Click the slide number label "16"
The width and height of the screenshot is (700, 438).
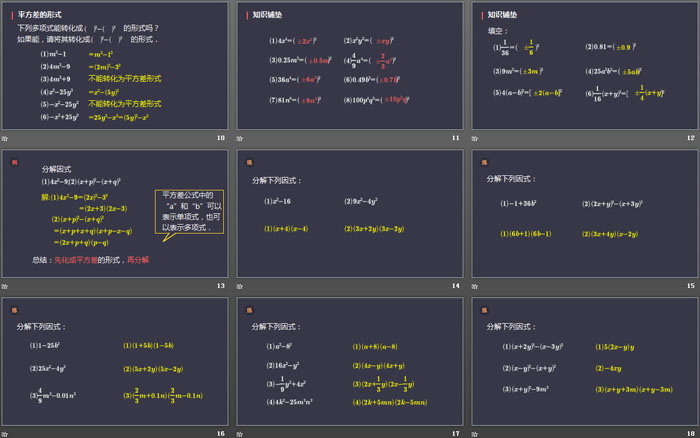[221, 434]
